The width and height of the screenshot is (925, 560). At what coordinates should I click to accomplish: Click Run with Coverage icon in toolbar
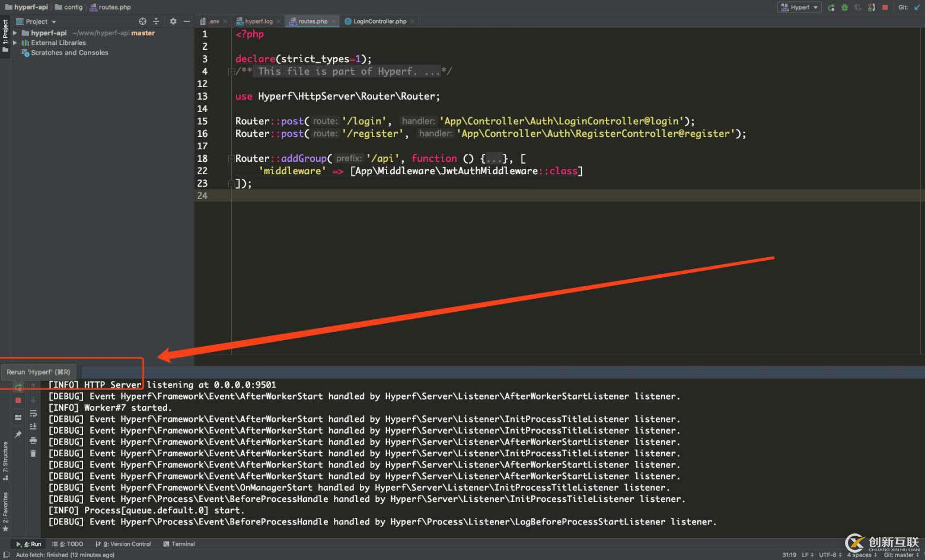coord(858,8)
